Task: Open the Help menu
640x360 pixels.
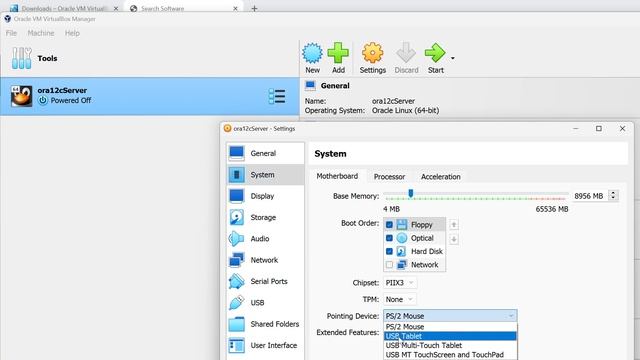Action: click(x=72, y=33)
